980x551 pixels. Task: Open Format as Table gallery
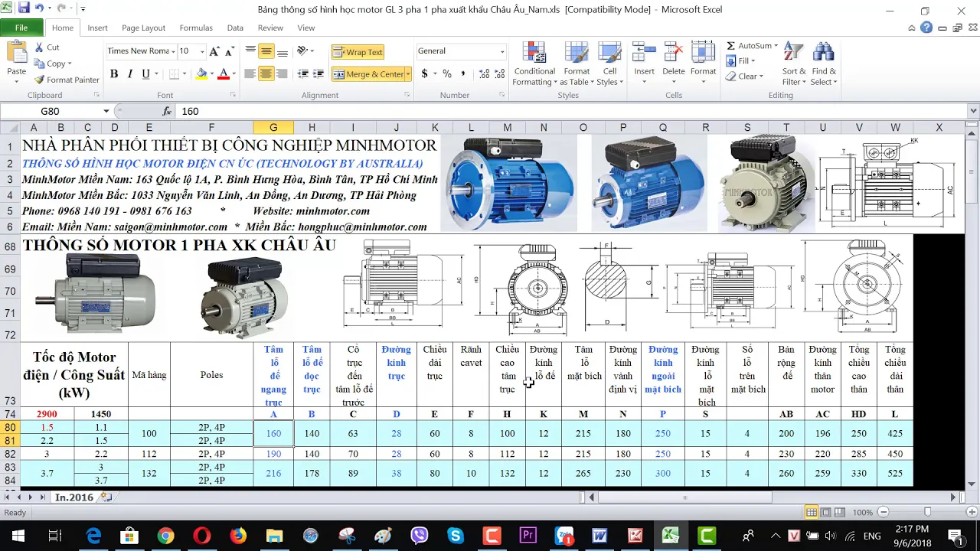[x=577, y=64]
